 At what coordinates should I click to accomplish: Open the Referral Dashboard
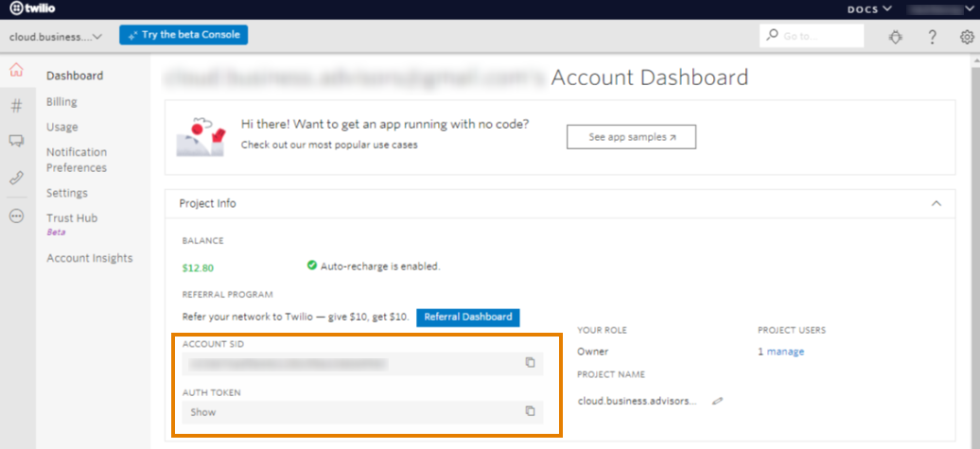[468, 317]
